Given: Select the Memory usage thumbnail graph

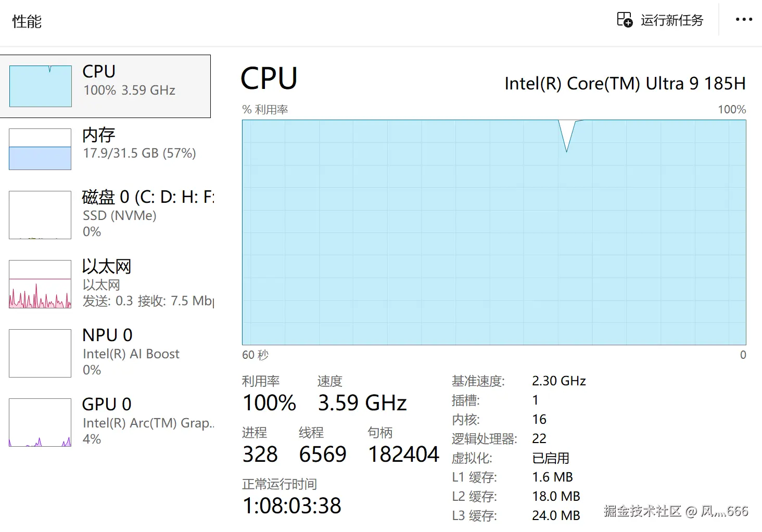Looking at the screenshot, I should click(40, 149).
